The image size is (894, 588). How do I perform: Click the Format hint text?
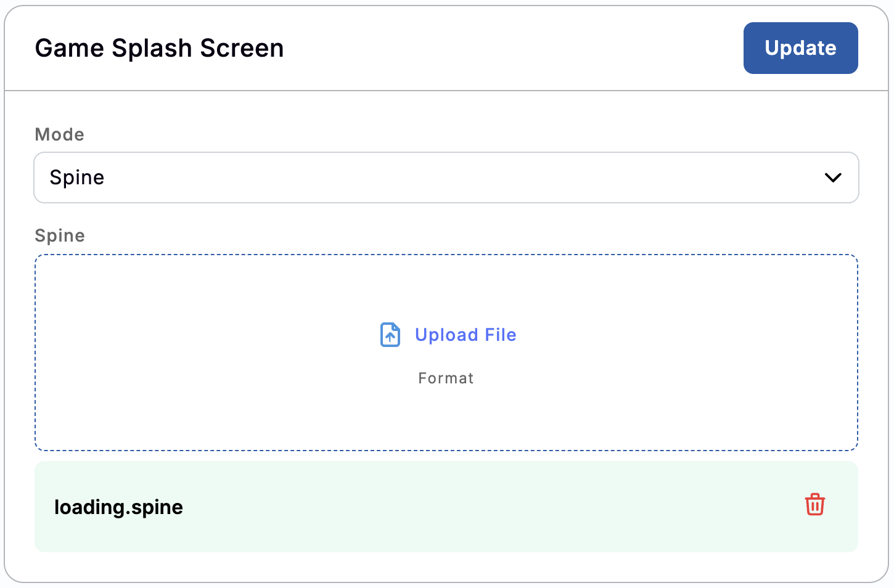pyautogui.click(x=445, y=378)
